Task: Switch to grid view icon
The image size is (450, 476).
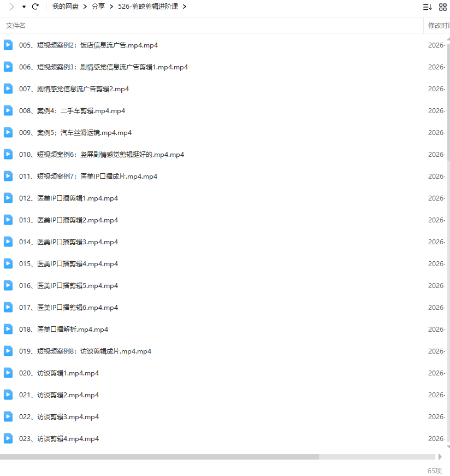Action: (x=443, y=7)
